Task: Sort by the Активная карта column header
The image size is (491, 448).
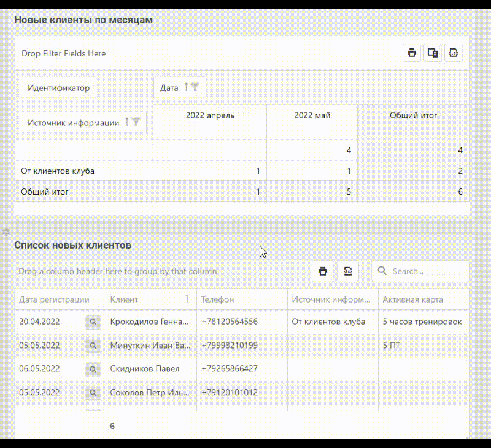Action: tap(423, 299)
